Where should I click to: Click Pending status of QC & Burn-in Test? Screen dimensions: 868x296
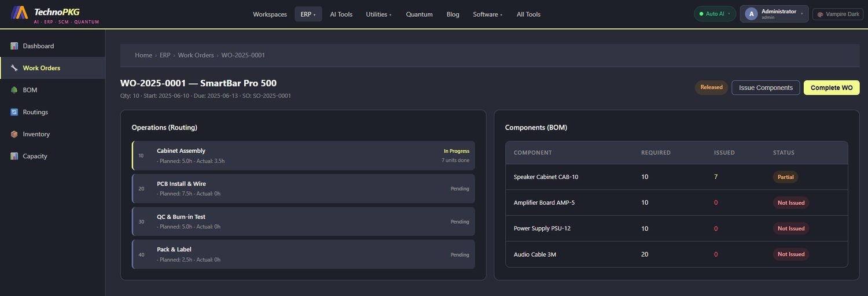pos(460,221)
